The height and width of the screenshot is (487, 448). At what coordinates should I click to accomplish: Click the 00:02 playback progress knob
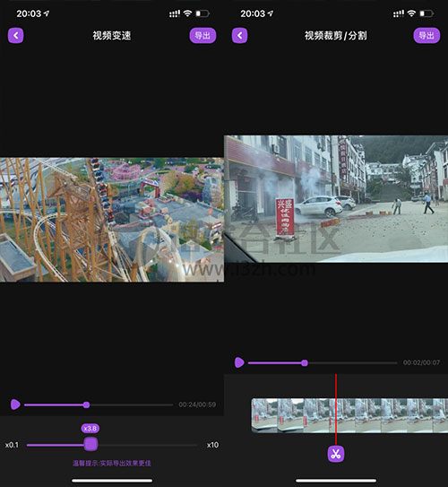305,362
